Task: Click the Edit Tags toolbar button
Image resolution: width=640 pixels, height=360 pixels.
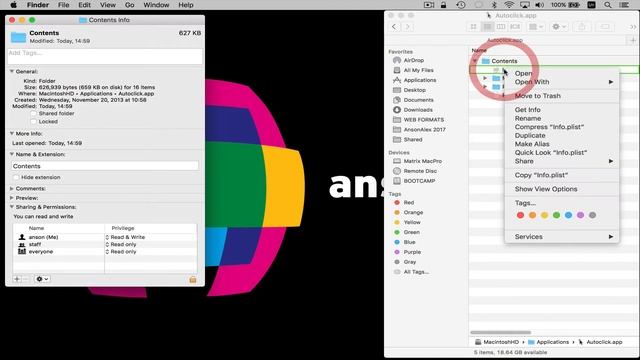Action: point(605,27)
